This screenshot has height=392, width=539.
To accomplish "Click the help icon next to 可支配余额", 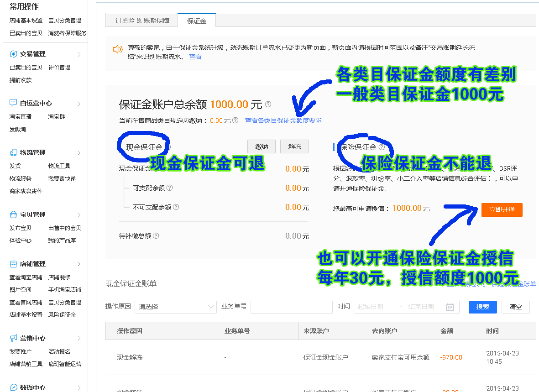I will 169,188.
